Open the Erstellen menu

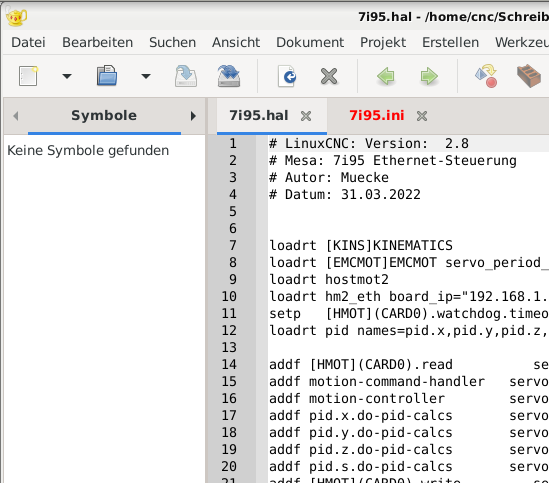click(450, 42)
